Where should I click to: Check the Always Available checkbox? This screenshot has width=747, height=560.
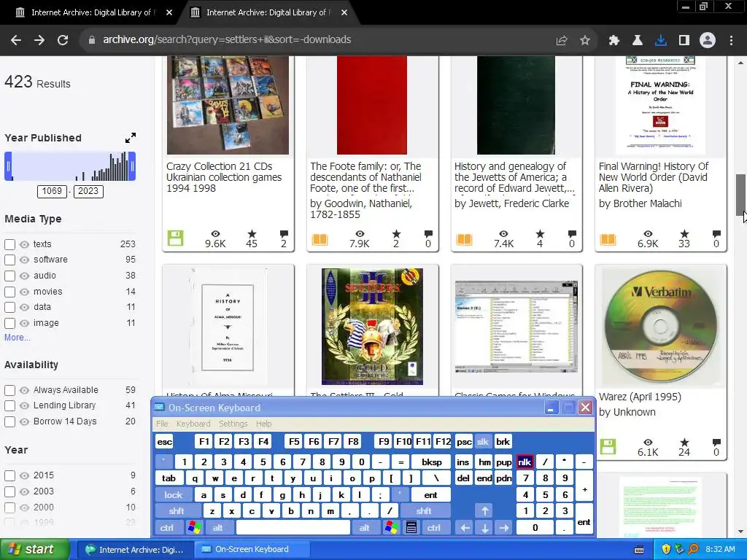tap(9, 390)
